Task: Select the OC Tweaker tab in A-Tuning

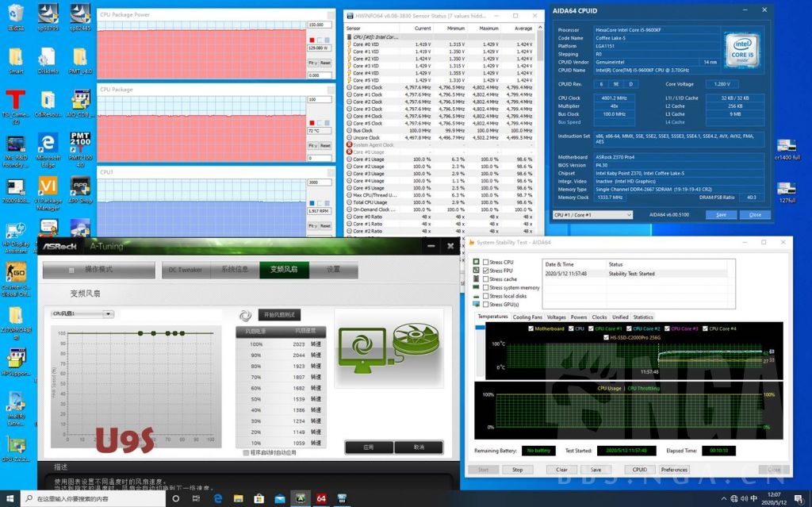Action: 186,270
